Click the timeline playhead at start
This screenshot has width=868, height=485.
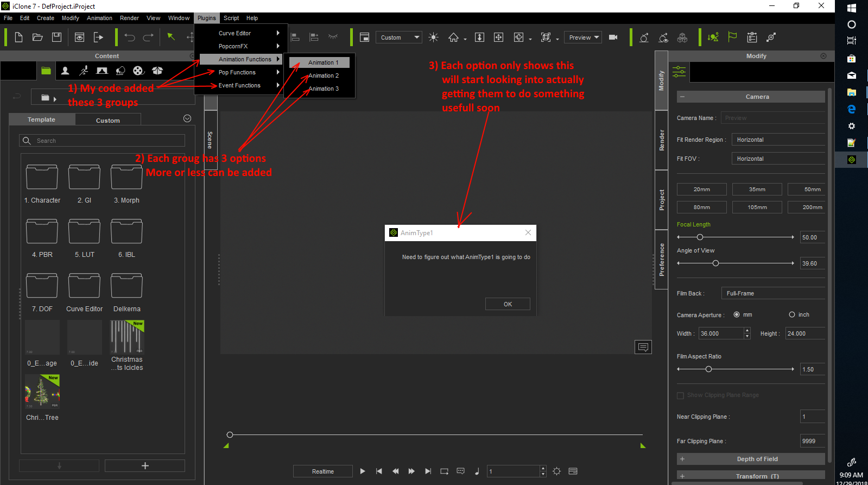click(230, 434)
